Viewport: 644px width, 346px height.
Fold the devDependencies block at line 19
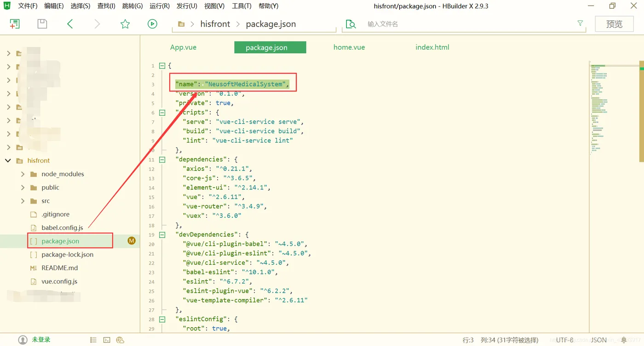point(162,234)
